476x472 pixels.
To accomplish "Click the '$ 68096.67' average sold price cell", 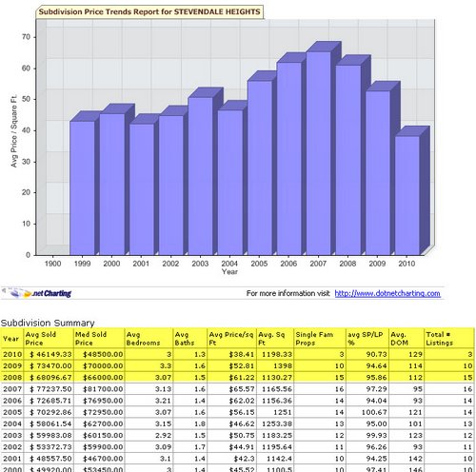I will [49, 378].
